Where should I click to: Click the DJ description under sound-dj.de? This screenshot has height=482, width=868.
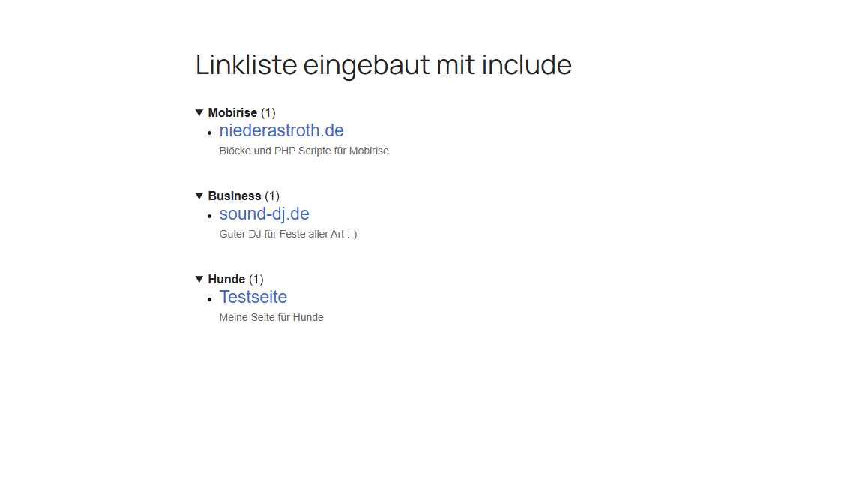[x=288, y=234]
